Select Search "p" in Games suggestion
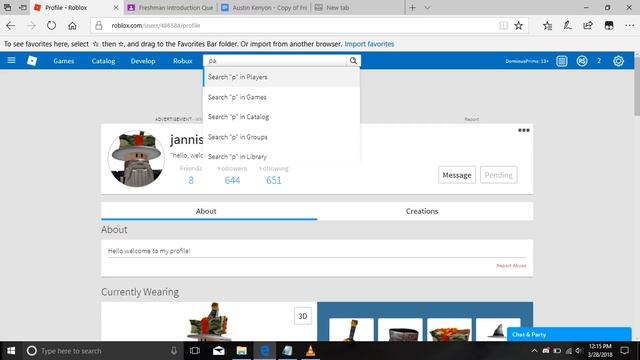The height and width of the screenshot is (360, 640). pyautogui.click(x=281, y=97)
